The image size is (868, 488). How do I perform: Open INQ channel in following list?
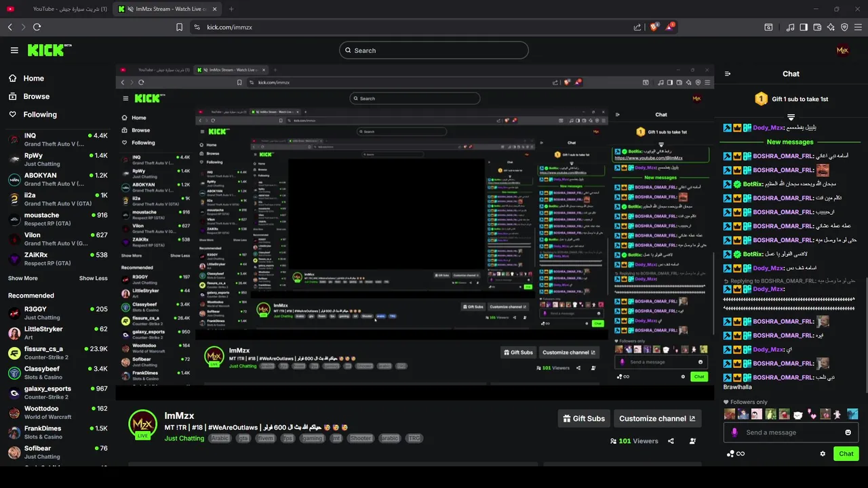(x=58, y=140)
